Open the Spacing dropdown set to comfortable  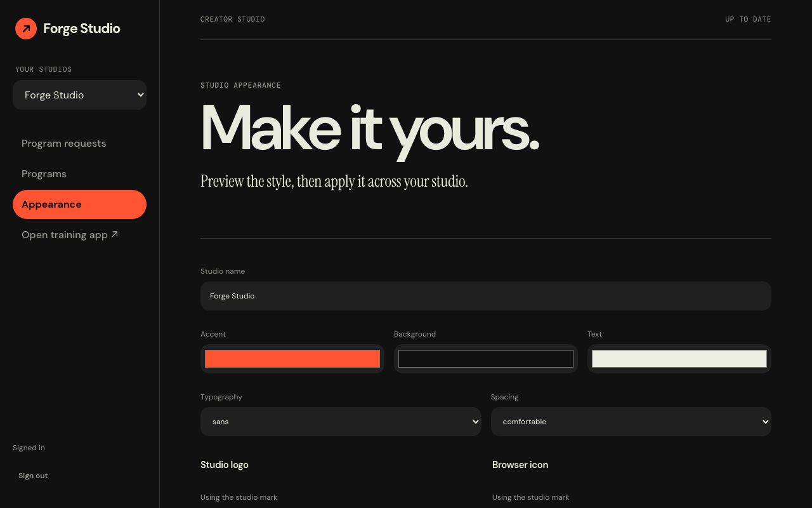pyautogui.click(x=631, y=422)
